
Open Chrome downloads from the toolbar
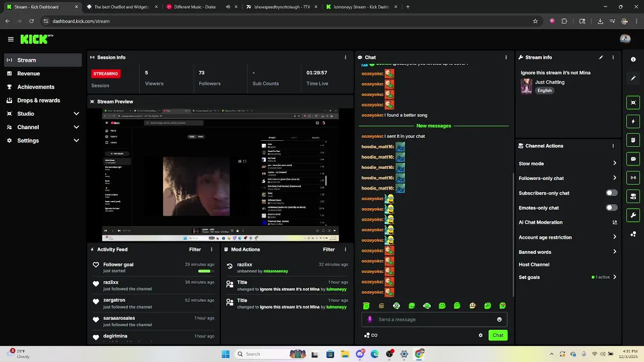point(600,21)
